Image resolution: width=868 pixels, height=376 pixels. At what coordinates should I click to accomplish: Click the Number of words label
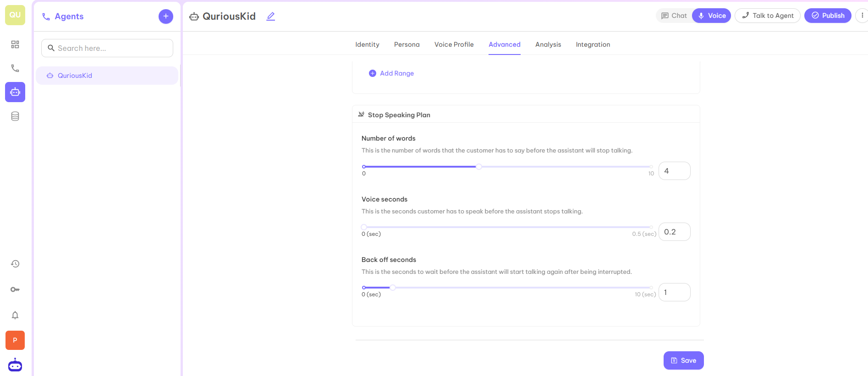[389, 138]
